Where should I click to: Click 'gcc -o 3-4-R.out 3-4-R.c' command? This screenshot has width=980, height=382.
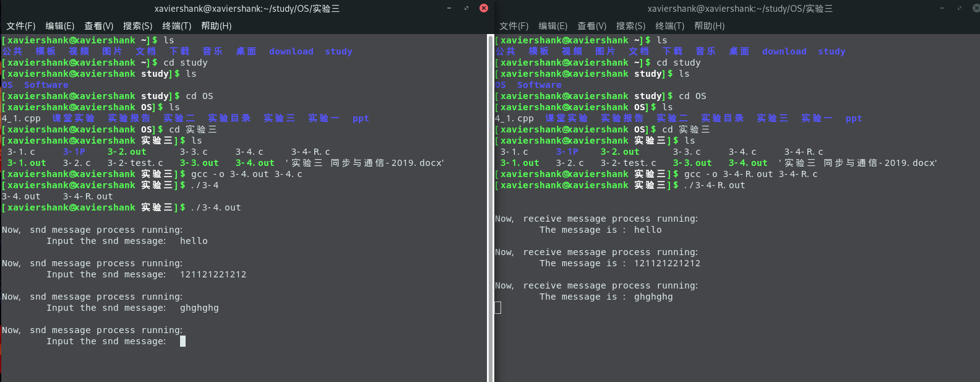(751, 174)
